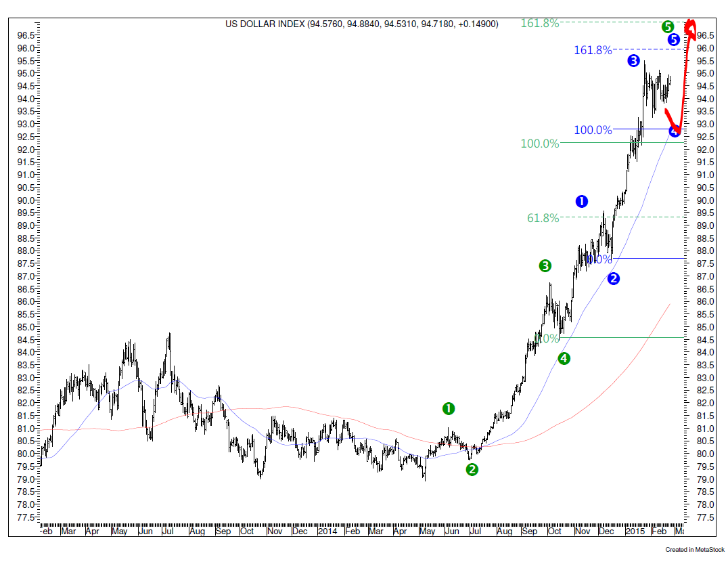Image resolution: width=728 pixels, height=564 pixels.
Task: Click the 96.0 value on right price axis
Action: [705, 48]
